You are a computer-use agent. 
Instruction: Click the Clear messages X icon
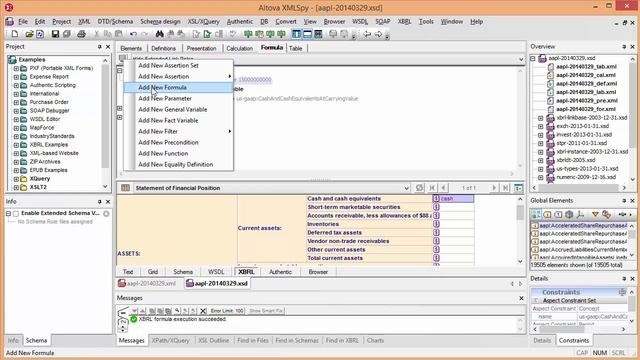coord(203,311)
